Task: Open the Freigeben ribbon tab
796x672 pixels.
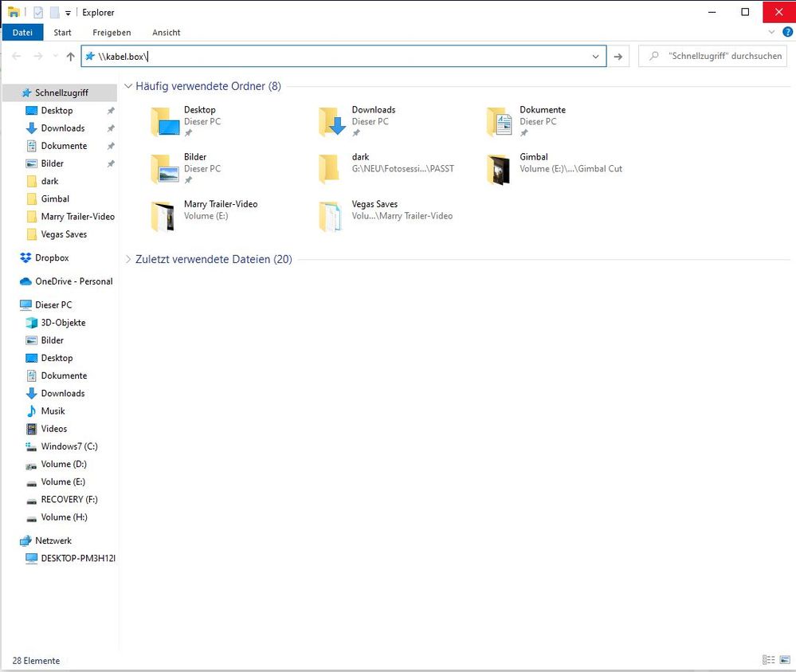Action: [112, 33]
